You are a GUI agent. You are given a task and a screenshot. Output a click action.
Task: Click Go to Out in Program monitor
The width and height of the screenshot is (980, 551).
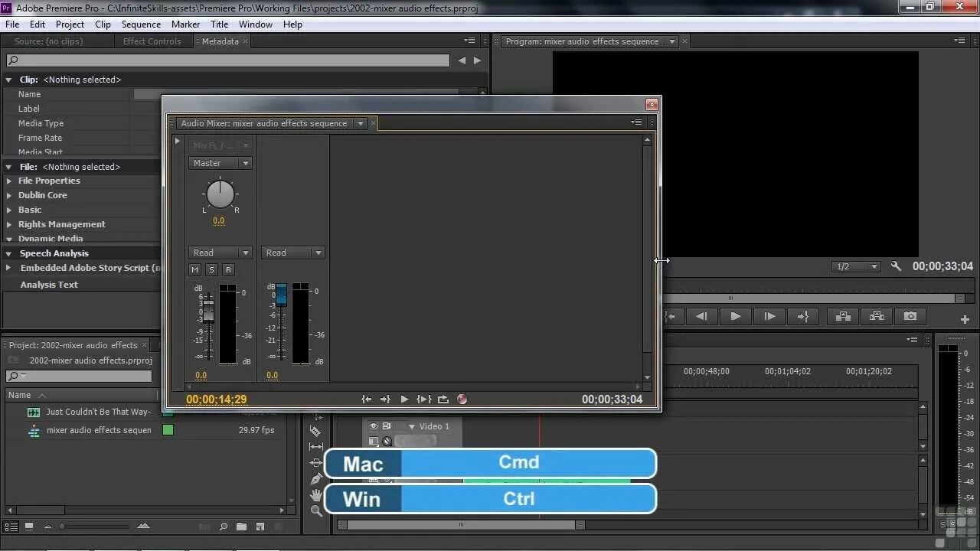(x=803, y=316)
